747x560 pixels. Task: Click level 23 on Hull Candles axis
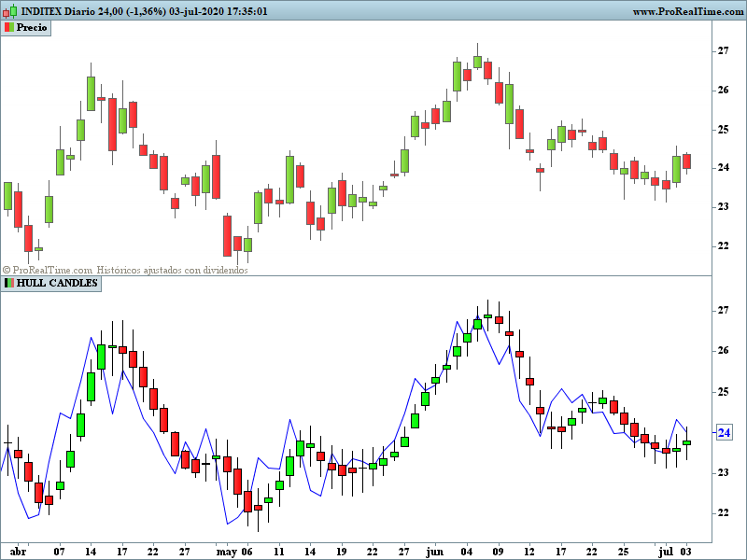pos(723,472)
